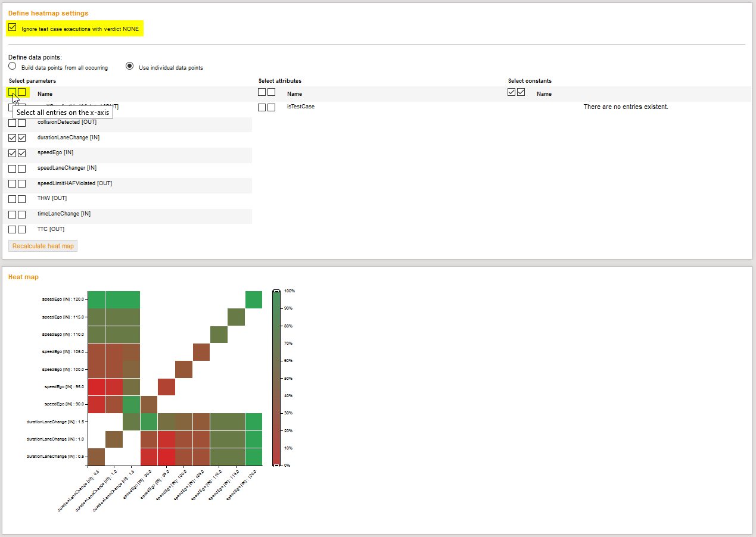Image resolution: width=756 pixels, height=537 pixels.
Task: Uncheck first checkbox for speedEgo [IN]
Action: tap(13, 154)
